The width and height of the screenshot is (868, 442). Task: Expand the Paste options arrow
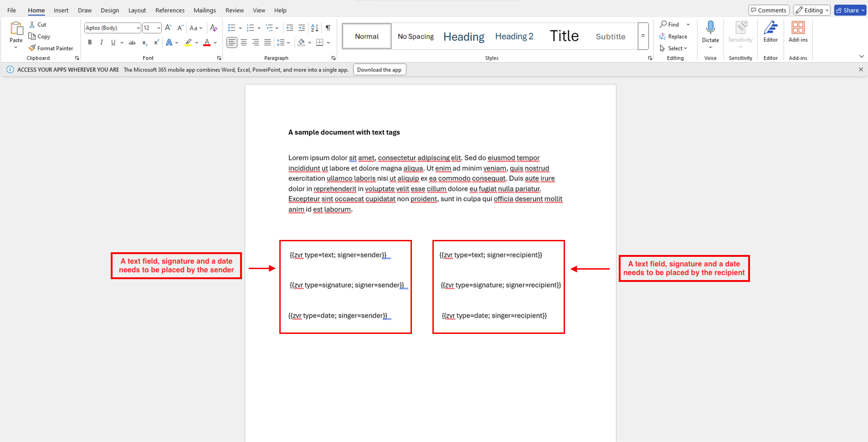coord(16,47)
